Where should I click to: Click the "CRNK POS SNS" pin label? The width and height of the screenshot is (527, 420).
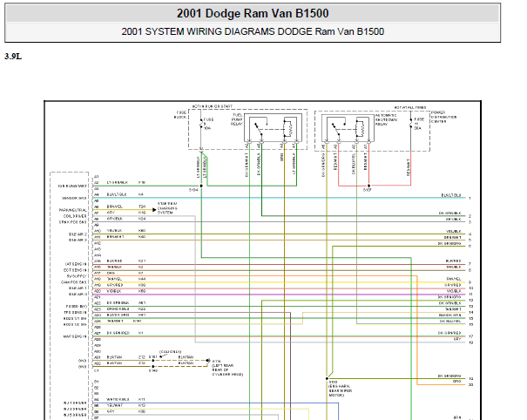click(x=73, y=222)
